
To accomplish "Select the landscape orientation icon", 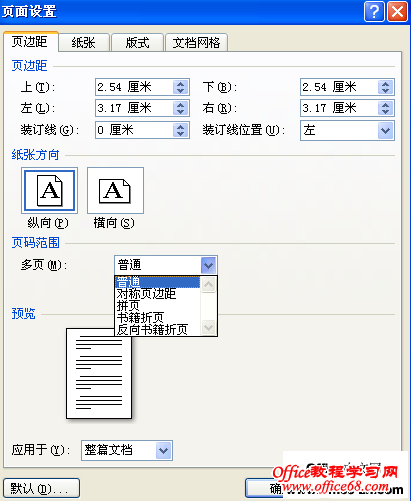I will [x=115, y=190].
